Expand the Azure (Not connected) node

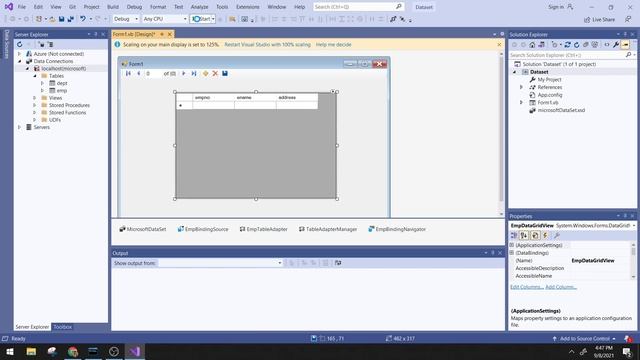click(x=19, y=54)
